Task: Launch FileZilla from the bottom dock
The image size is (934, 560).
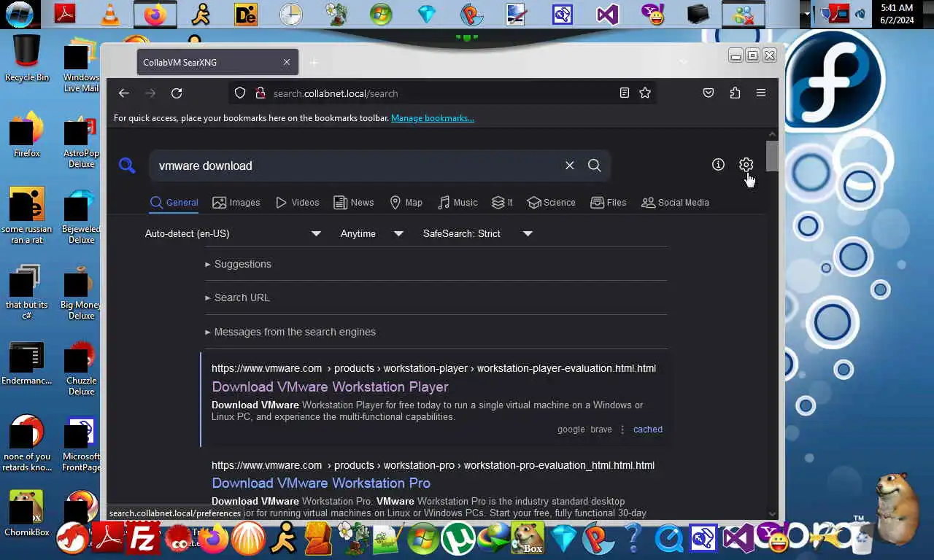Action: click(143, 539)
